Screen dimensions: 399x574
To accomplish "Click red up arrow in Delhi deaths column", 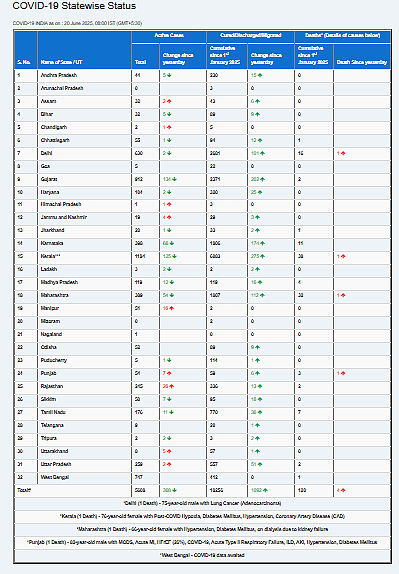I will coord(343,153).
